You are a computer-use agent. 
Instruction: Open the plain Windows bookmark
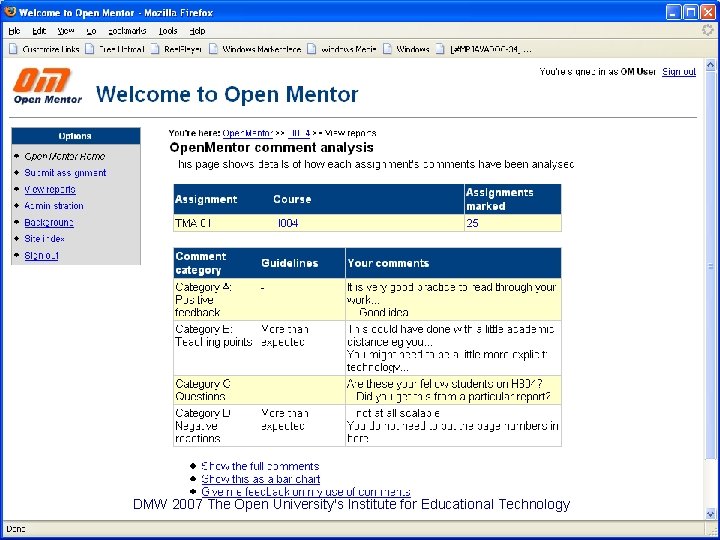pos(406,49)
